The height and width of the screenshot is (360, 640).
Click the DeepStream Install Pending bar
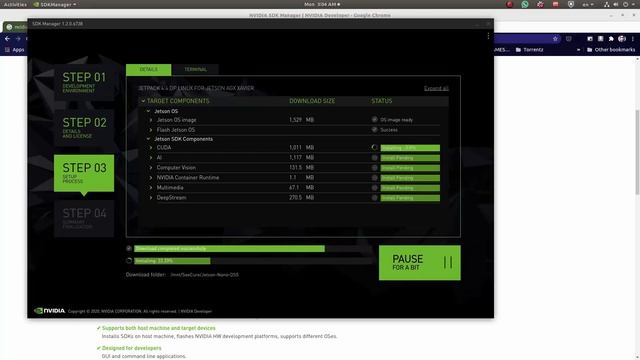point(410,198)
